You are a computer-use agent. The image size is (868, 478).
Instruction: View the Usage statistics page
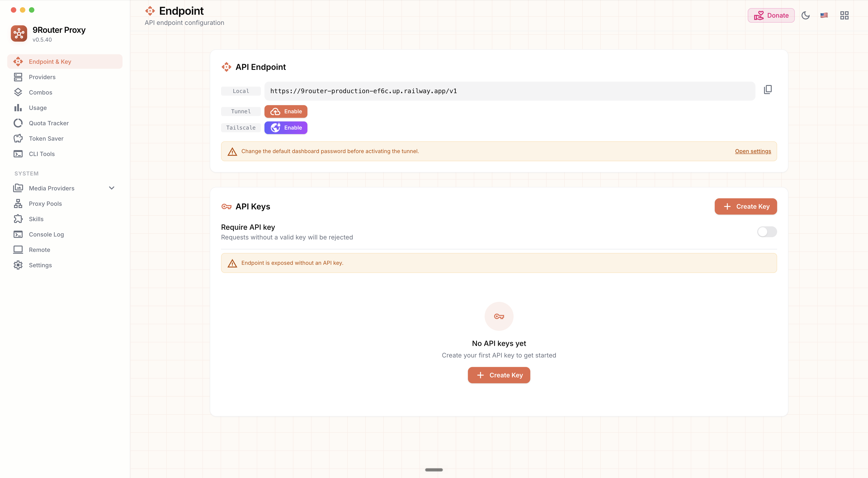pos(65,108)
